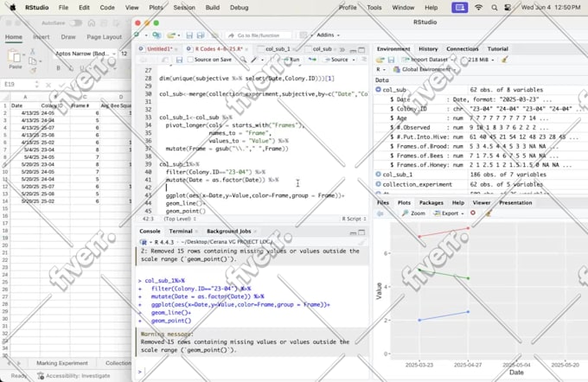Screen dimensions: 588x382
Task: Click the red remove current plot icon
Action: click(473, 213)
